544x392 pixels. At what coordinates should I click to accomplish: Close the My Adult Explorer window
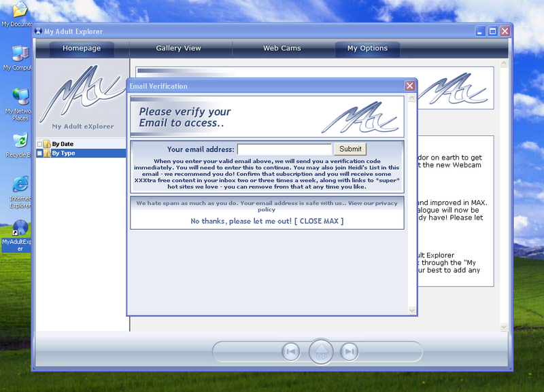(x=505, y=31)
